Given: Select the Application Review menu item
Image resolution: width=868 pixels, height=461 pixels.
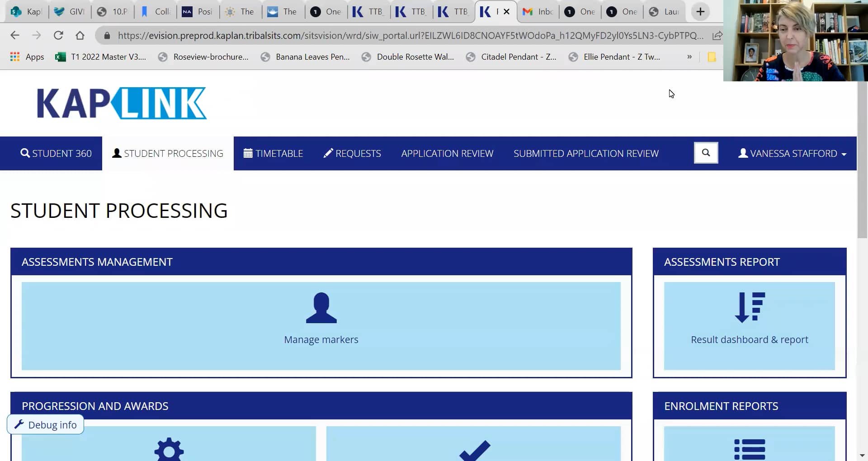Looking at the screenshot, I should click(447, 153).
